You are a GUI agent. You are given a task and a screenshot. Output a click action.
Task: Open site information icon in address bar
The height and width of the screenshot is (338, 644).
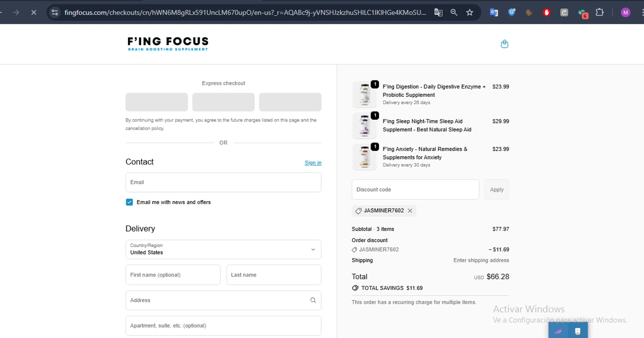[x=55, y=12]
